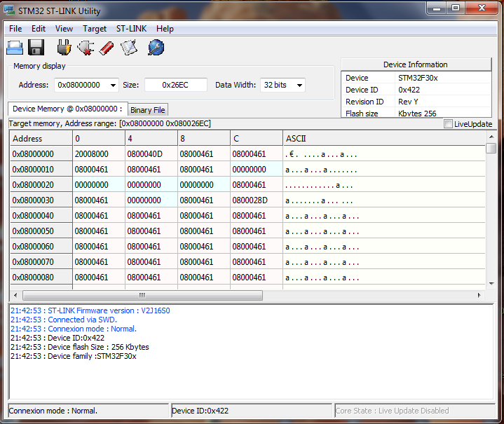Minimize the ST-LINK Utility window
504x424 pixels.
tap(437, 8)
